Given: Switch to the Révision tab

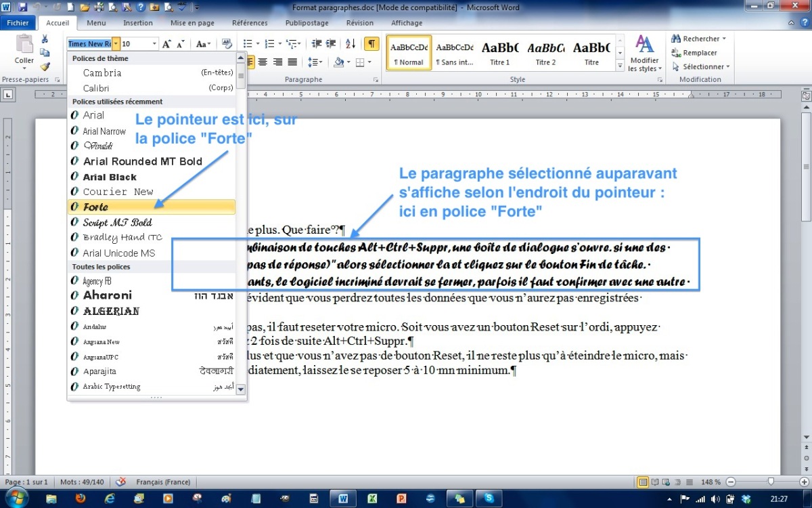Looking at the screenshot, I should coord(359,23).
